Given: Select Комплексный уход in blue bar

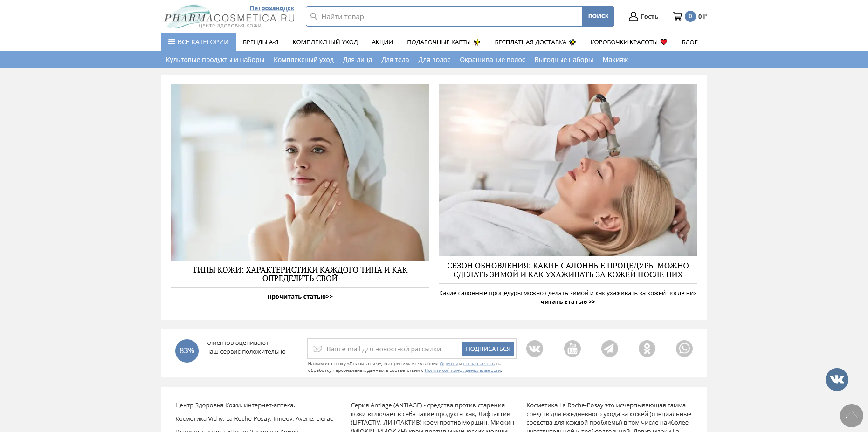Looking at the screenshot, I should click(303, 60).
